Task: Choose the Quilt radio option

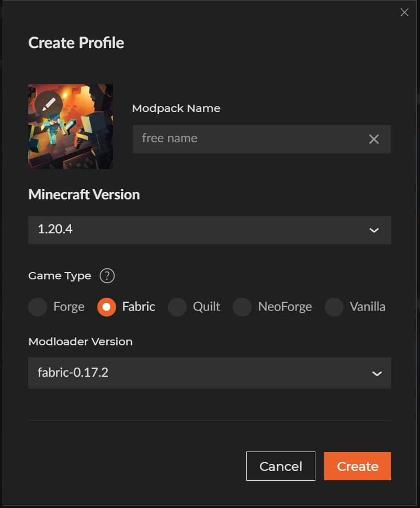Action: pyautogui.click(x=177, y=307)
